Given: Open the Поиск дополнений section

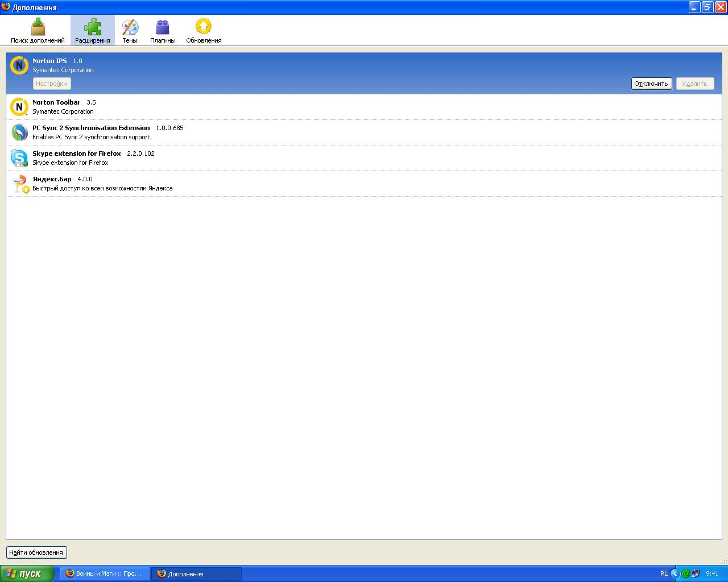Looking at the screenshot, I should [38, 31].
